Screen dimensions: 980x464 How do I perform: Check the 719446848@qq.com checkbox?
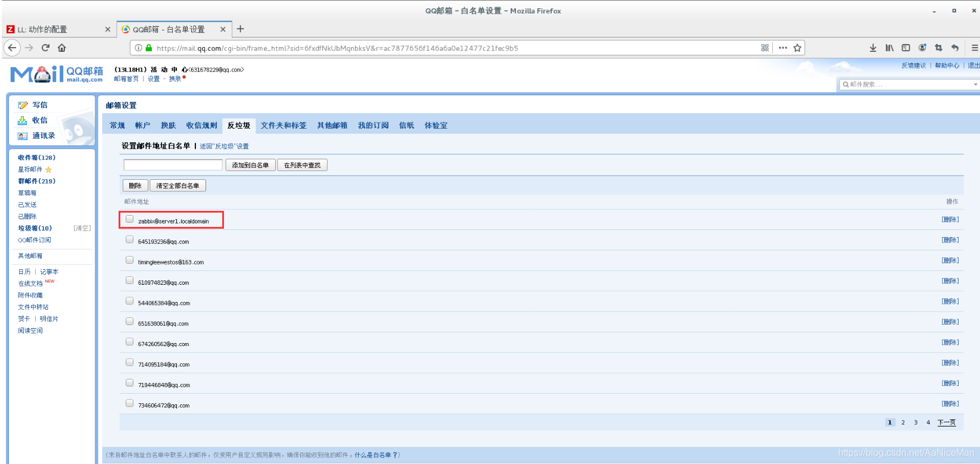click(129, 383)
